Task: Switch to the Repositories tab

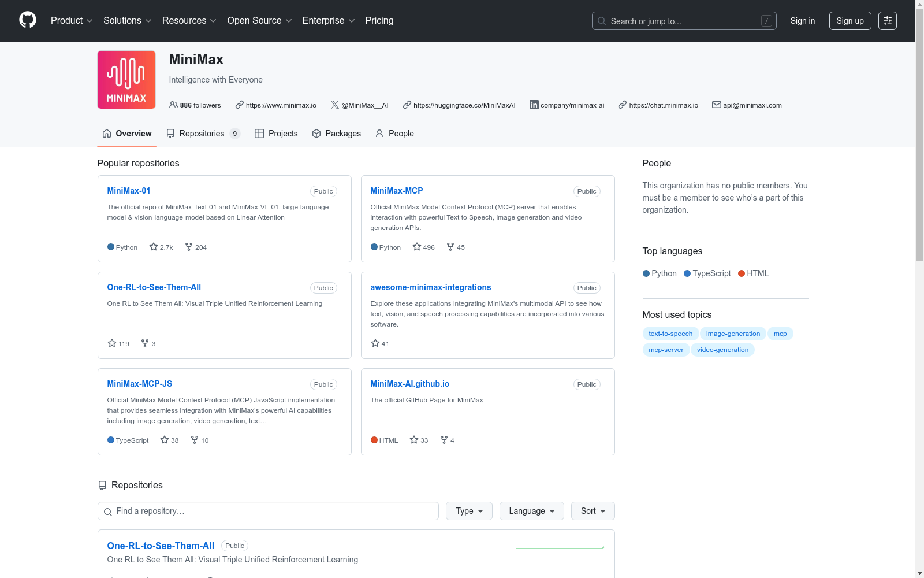Action: coord(203,134)
